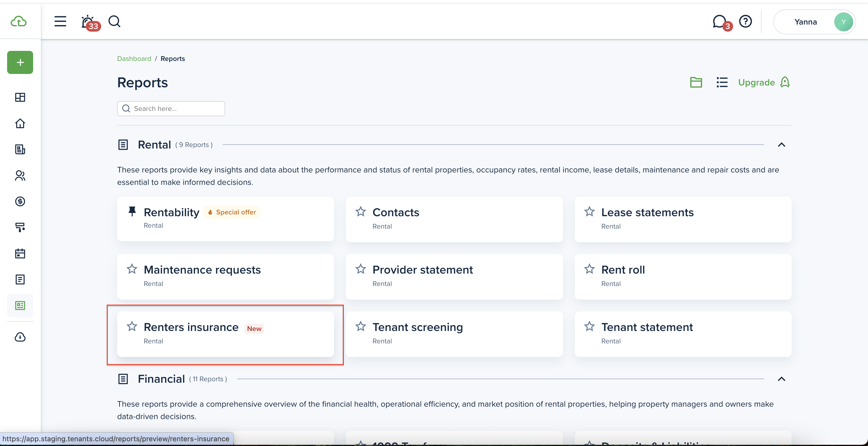The height and width of the screenshot is (446, 868).
Task: Open the Maintenance requests report
Action: (225, 277)
